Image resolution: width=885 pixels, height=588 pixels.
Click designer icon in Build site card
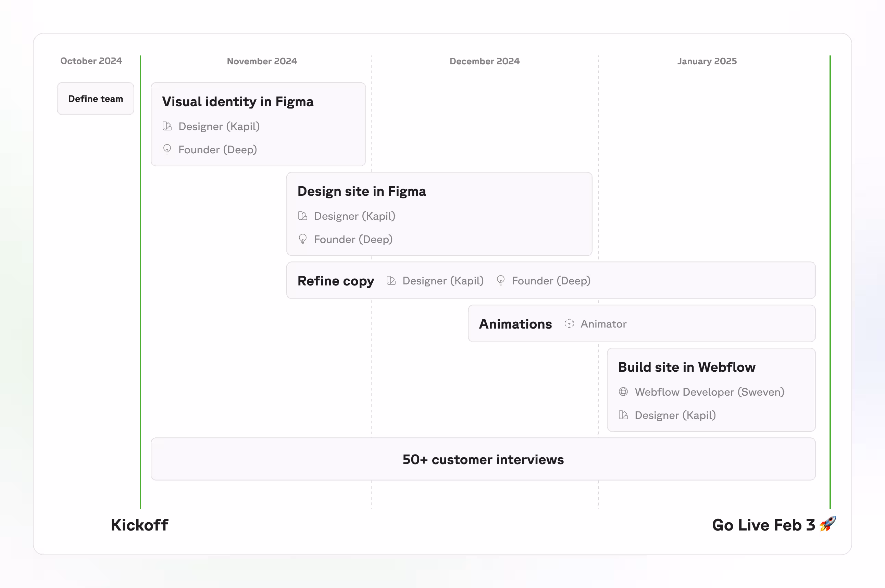pos(623,415)
